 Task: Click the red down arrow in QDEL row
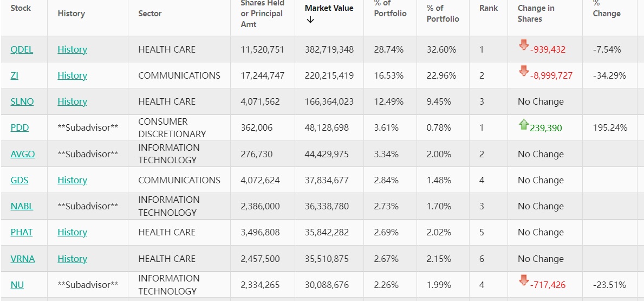coord(523,46)
